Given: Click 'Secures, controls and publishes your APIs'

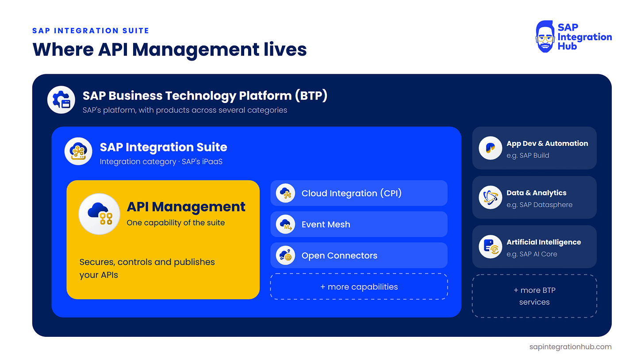Looking at the screenshot, I should point(147,268).
